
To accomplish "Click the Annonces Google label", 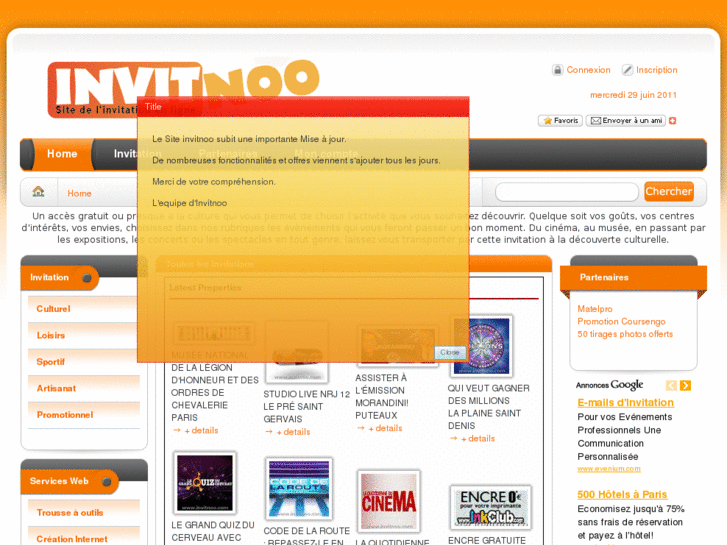I will 610,385.
